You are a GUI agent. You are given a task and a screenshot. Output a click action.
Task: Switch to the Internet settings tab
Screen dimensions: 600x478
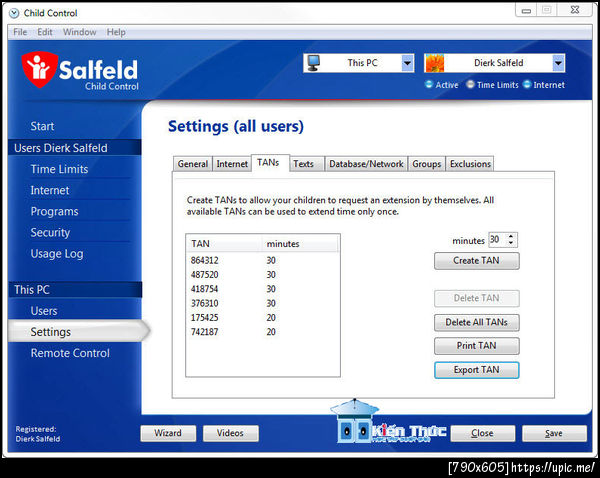coord(232,164)
